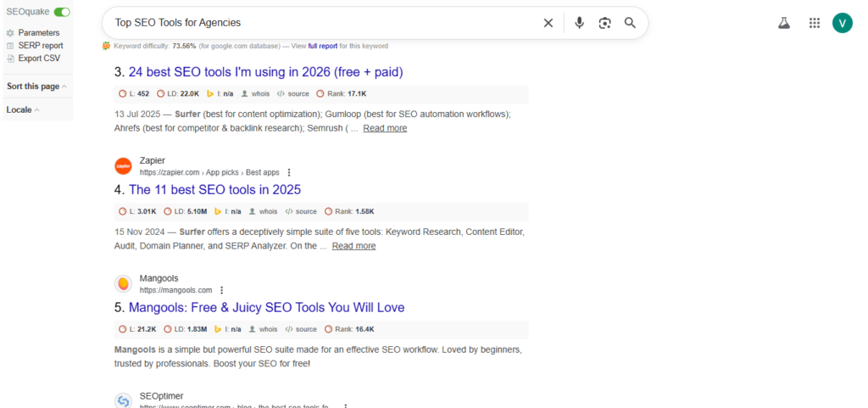This screenshot has height=408, width=868.
Task: Open result 24 best SEO tools 2026
Action: tap(265, 72)
